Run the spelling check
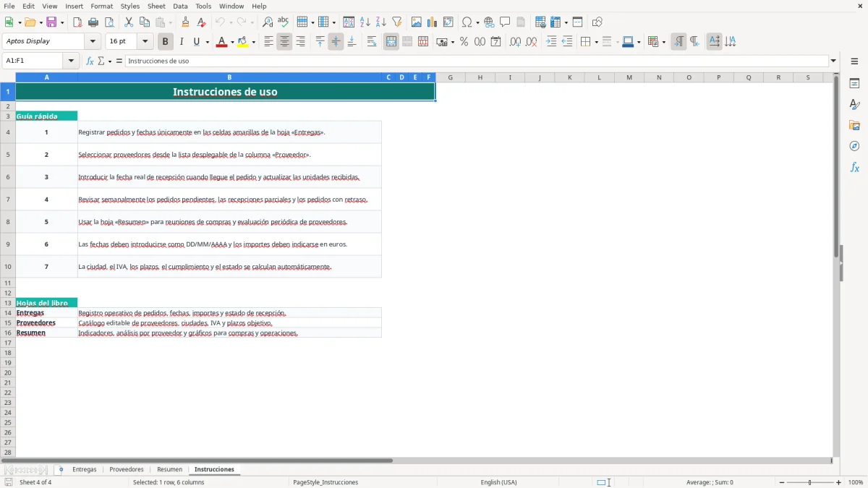 click(x=284, y=22)
